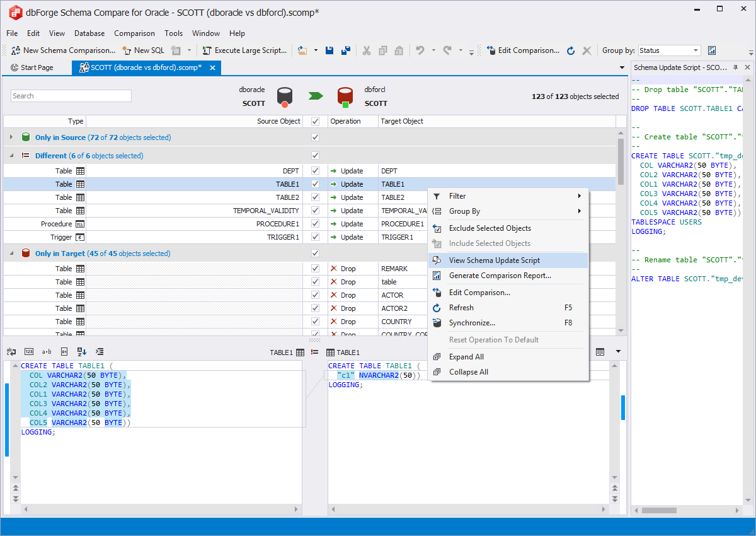Click the Undo arrow icon
The height and width of the screenshot is (536, 756).
coord(420,50)
